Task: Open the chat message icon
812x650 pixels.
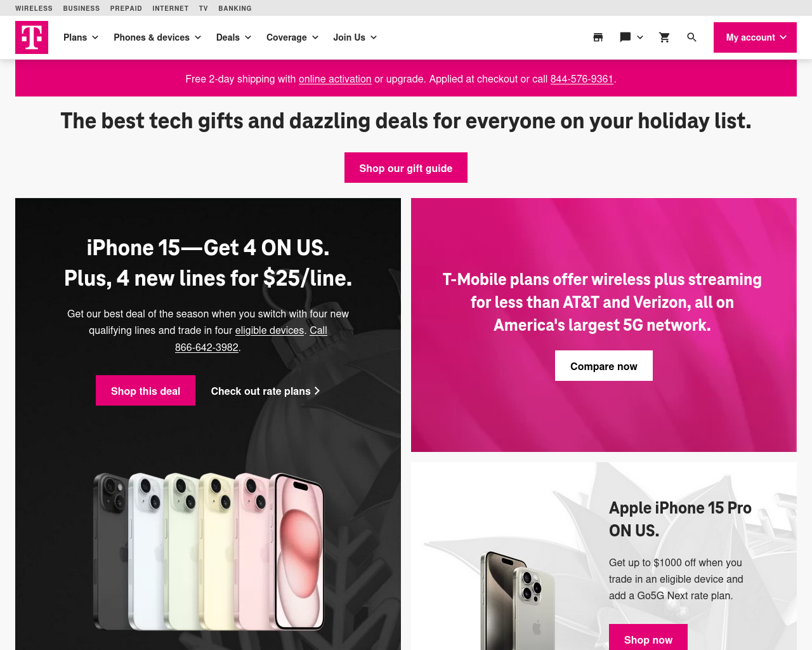Action: click(x=625, y=37)
